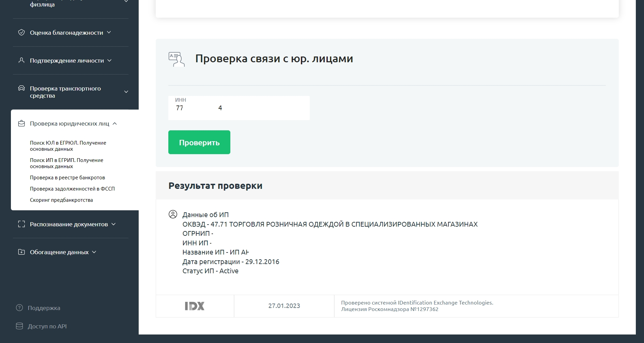Select the shield icon beside Оценка благонадежности

point(21,32)
